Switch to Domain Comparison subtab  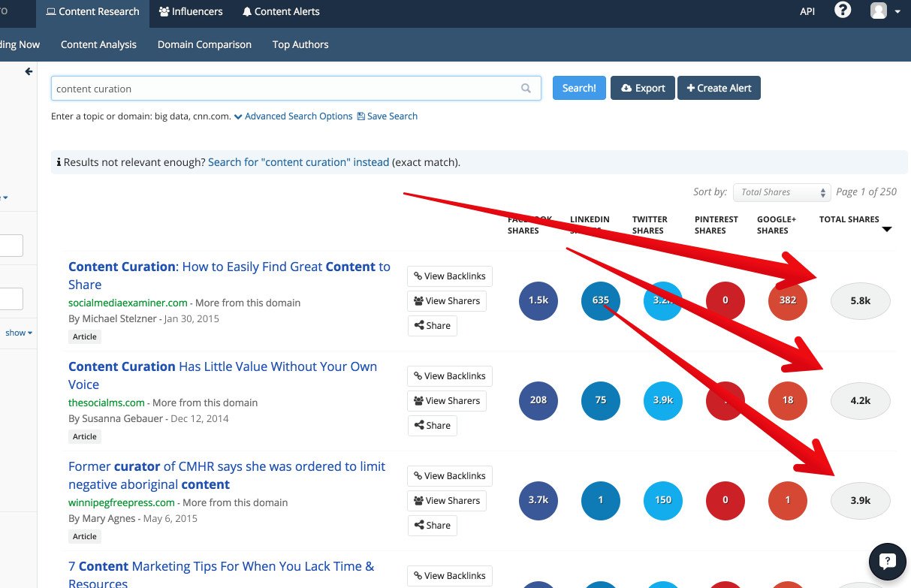tap(204, 44)
